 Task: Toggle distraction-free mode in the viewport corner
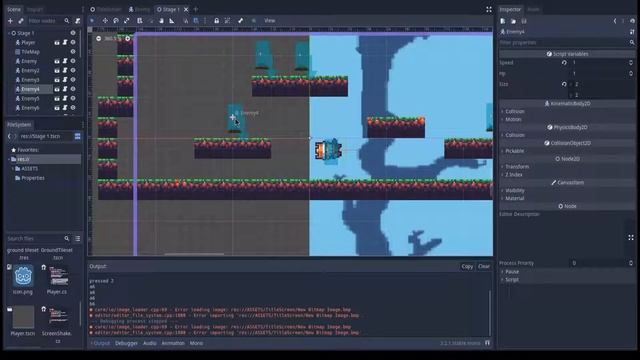(489, 9)
